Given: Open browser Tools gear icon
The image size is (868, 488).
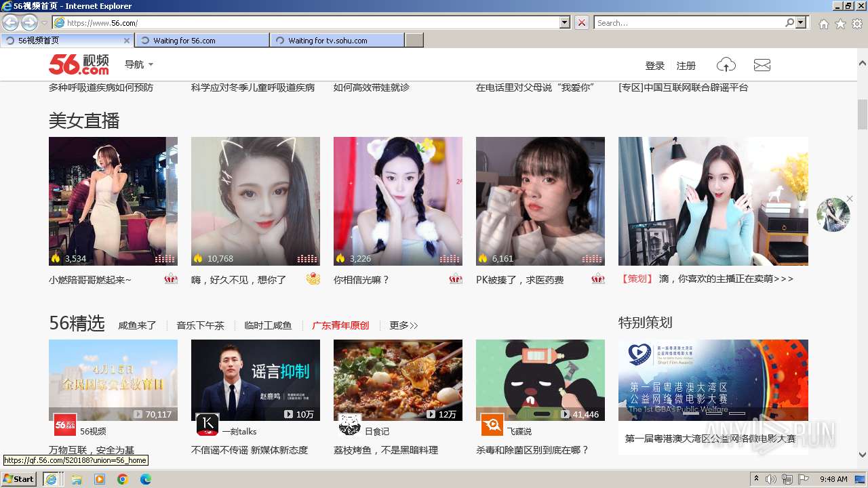Looking at the screenshot, I should tap(857, 24).
